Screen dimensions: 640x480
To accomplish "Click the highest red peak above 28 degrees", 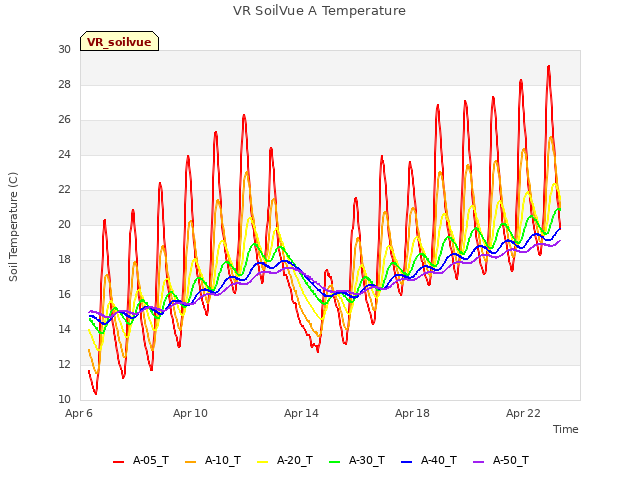I will pyautogui.click(x=549, y=66).
